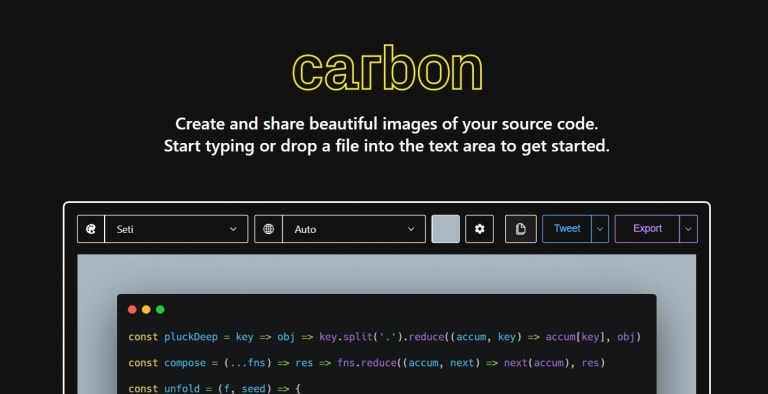Click the theme palette icon
The image size is (768, 394).
coord(91,229)
